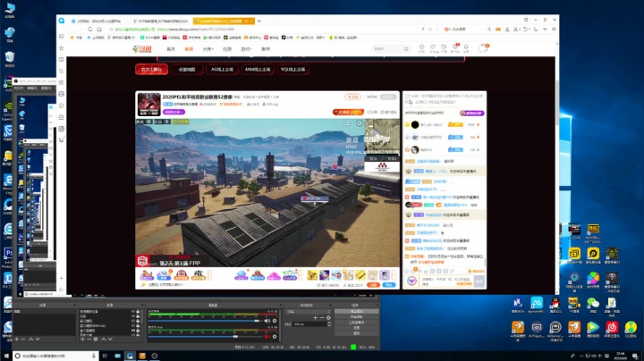Toggle visibility eye of fourth OBS source
Image resolution: width=644 pixels, height=361 pixels.
tap(133, 325)
